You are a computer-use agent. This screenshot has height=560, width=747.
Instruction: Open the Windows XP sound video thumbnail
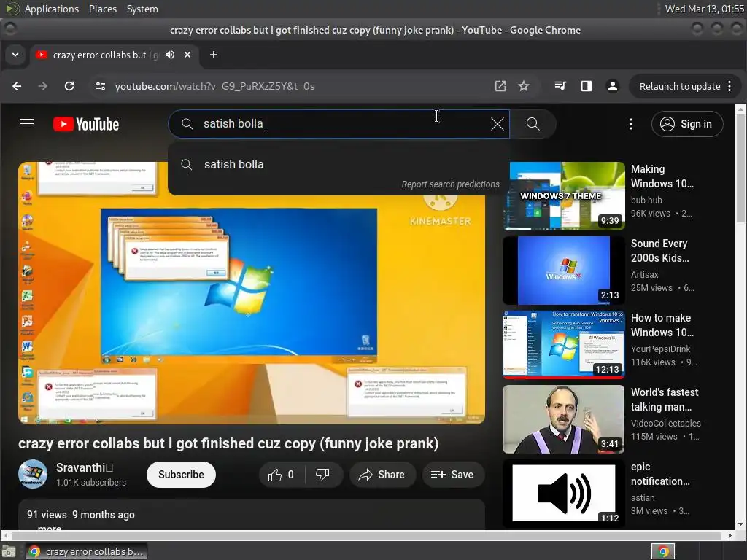pos(564,270)
